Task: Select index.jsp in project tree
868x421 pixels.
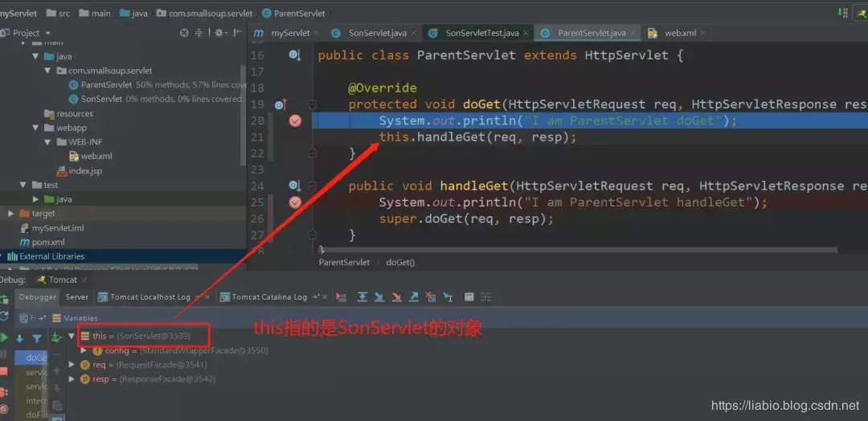Action: [x=79, y=171]
